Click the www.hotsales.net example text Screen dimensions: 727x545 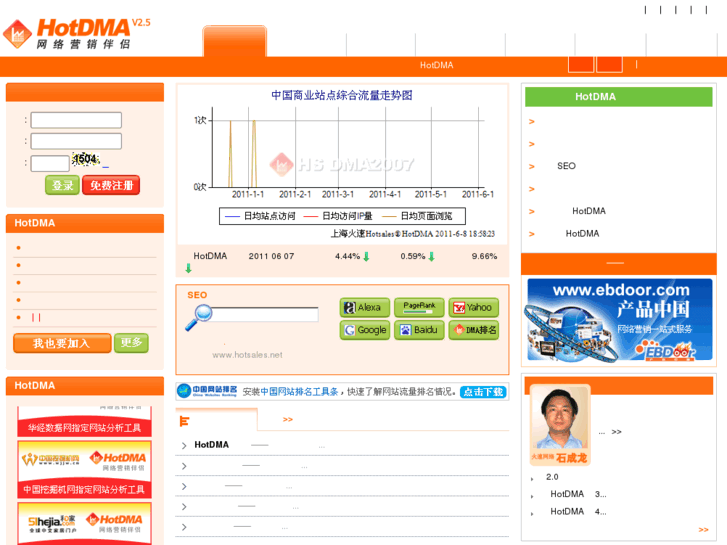pos(247,355)
